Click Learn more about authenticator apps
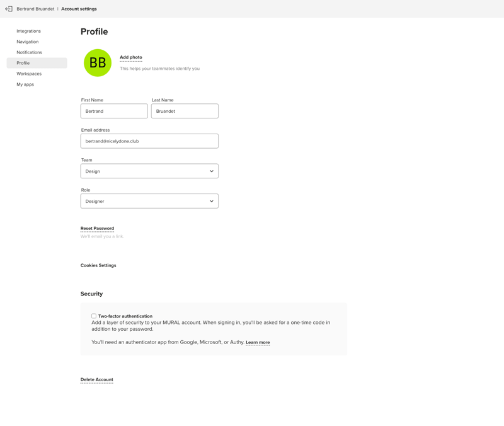This screenshot has height=426, width=504. click(258, 342)
